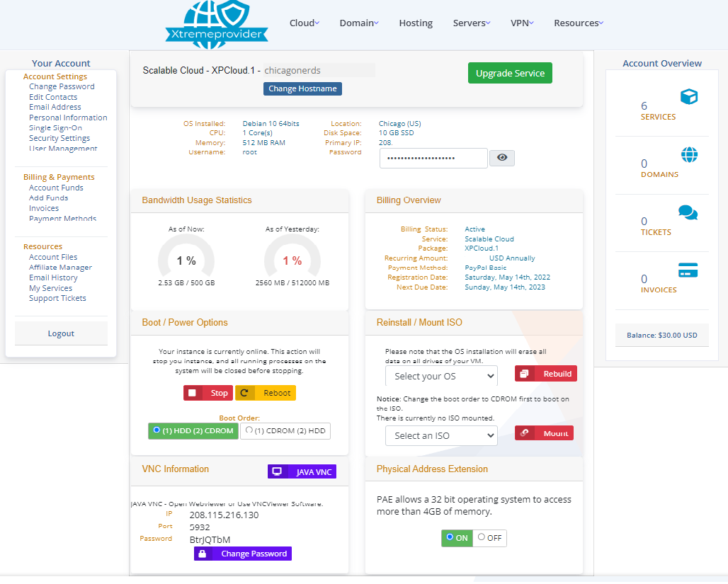This screenshot has height=584, width=728.
Task: Click the Logout button
Action: coord(61,333)
